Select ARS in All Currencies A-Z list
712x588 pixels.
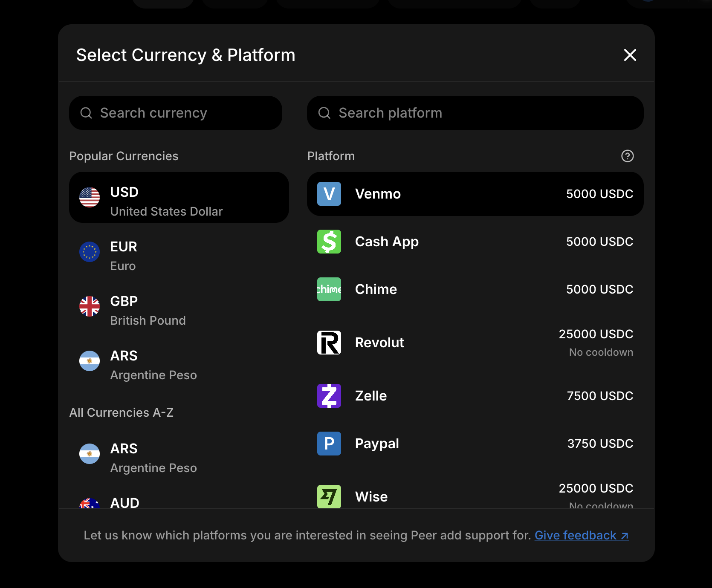(x=179, y=458)
